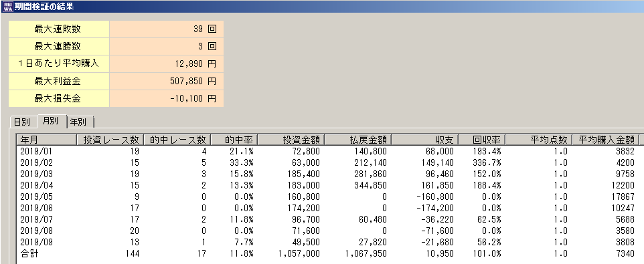
Task: Click the 7340 average purchase total
Action: (625, 254)
